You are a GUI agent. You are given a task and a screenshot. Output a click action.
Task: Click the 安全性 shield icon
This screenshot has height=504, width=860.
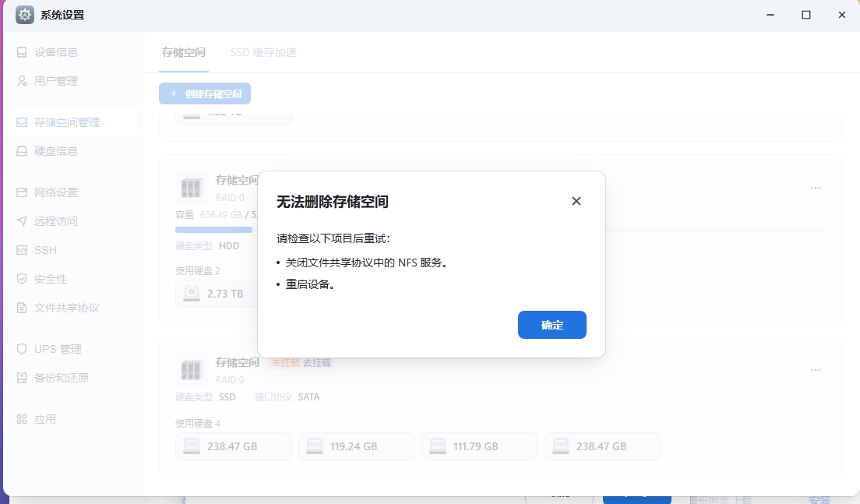[x=22, y=279]
